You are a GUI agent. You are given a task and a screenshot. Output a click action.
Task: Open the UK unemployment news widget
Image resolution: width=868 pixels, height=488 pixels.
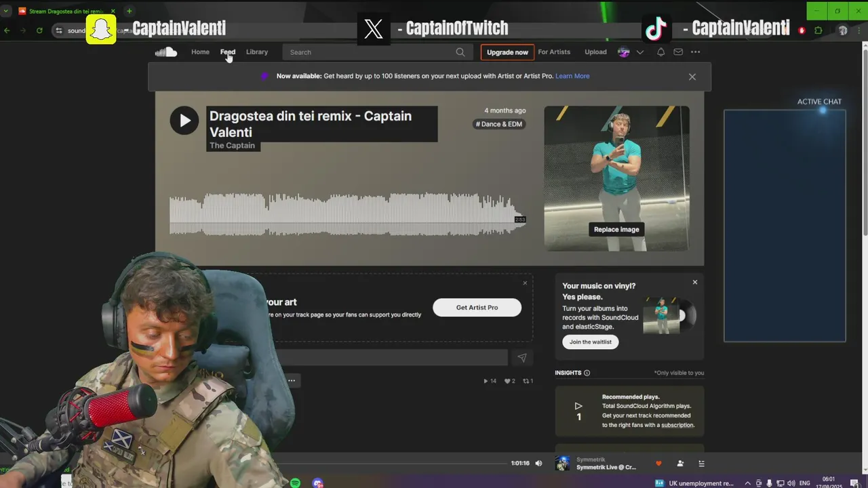coord(695,483)
